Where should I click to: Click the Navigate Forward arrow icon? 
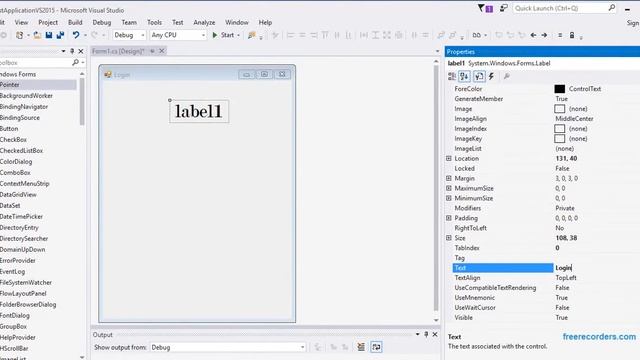(x=544, y=36)
